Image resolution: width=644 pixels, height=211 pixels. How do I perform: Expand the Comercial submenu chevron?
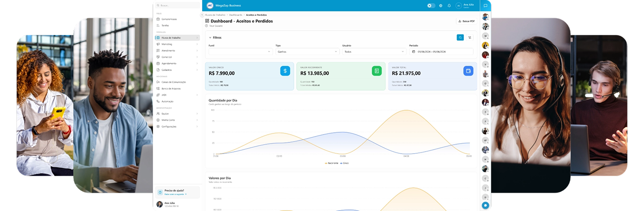click(x=197, y=57)
